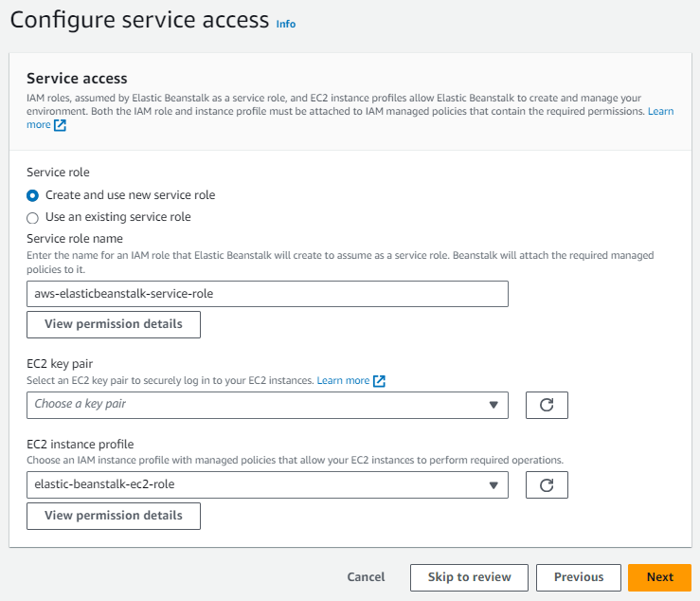Click the EC2 instance profile label

81,445
